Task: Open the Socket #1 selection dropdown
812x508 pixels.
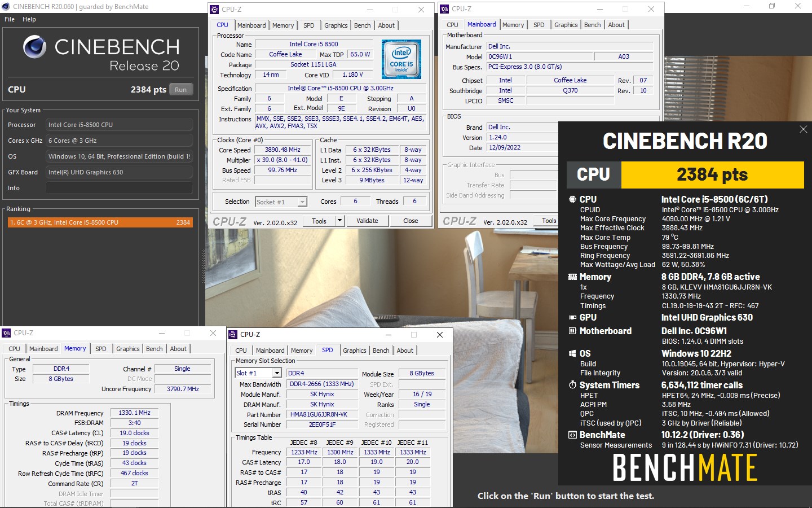Action: (303, 202)
